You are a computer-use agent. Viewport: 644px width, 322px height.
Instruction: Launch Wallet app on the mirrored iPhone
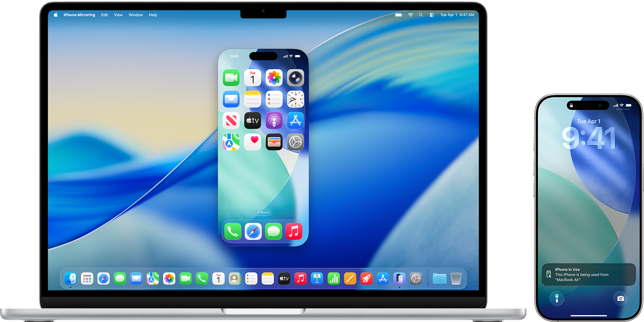(x=274, y=142)
